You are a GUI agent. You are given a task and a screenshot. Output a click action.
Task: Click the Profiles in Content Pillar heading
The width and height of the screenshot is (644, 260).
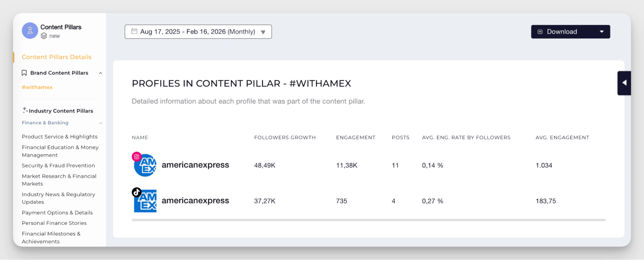[x=241, y=84]
